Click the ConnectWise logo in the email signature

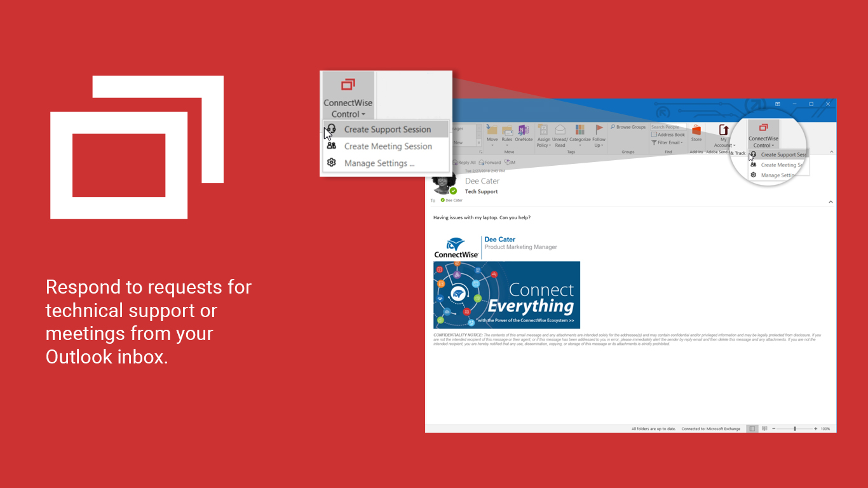coord(456,247)
